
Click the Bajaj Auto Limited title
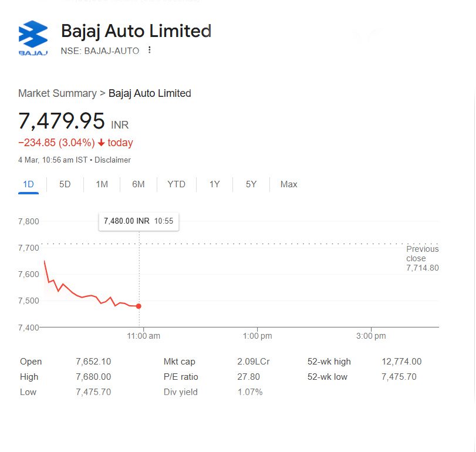pos(136,31)
